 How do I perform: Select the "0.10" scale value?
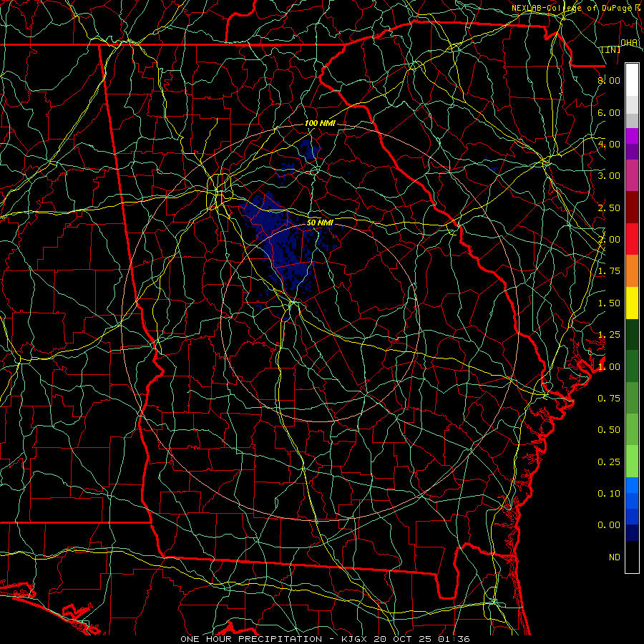(x=609, y=494)
